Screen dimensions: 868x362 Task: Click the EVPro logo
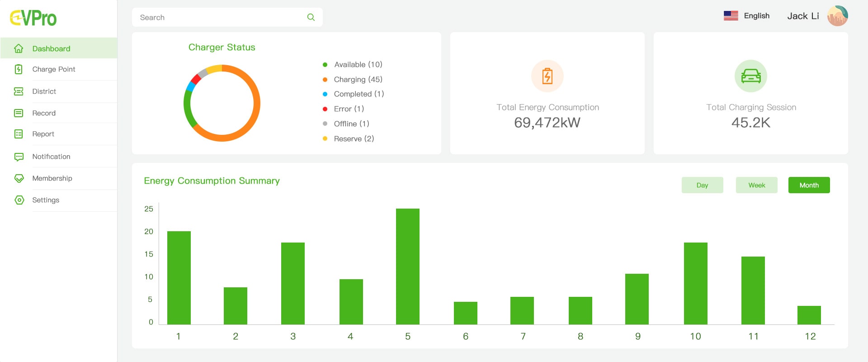(33, 18)
